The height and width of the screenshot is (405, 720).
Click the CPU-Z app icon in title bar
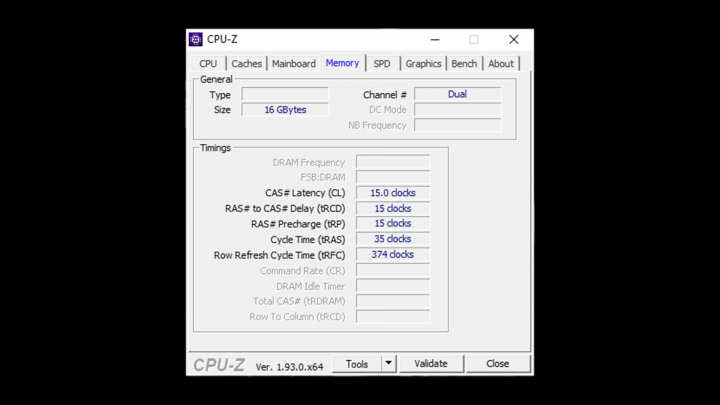pos(196,39)
